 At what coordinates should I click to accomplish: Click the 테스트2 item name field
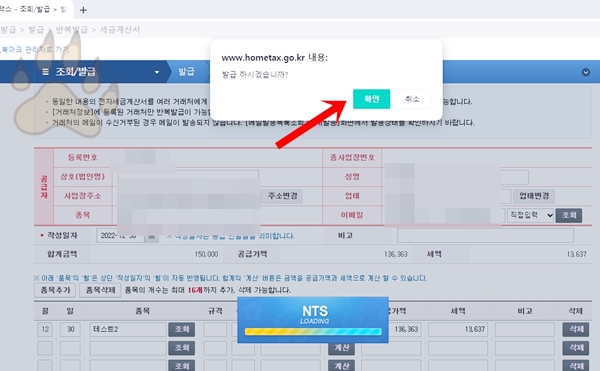128,329
